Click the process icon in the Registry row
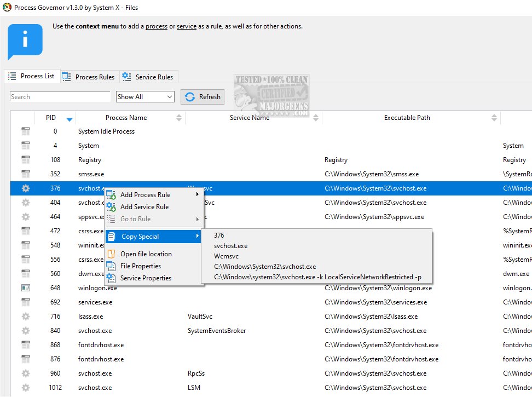The height and width of the screenshot is (397, 532). pos(25,160)
